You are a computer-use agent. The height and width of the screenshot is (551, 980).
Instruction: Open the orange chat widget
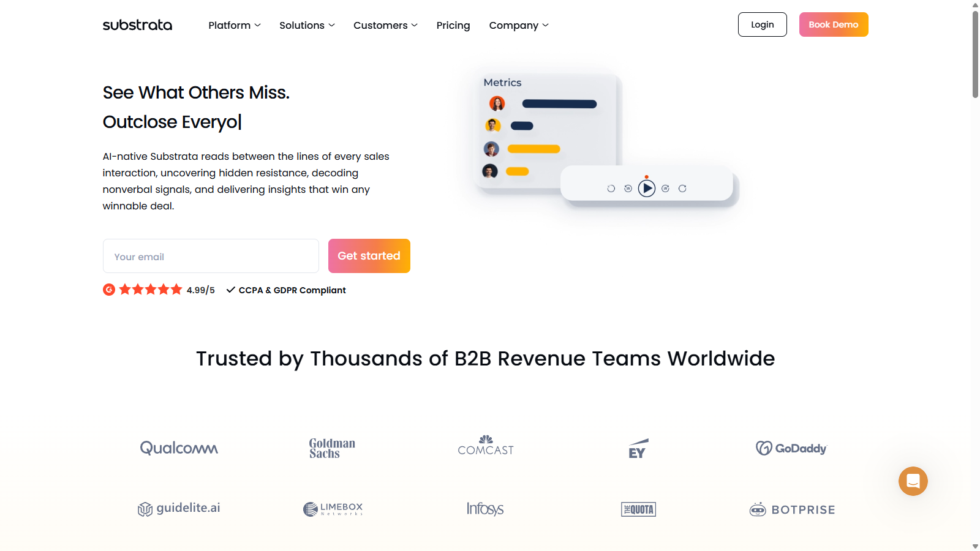(913, 481)
